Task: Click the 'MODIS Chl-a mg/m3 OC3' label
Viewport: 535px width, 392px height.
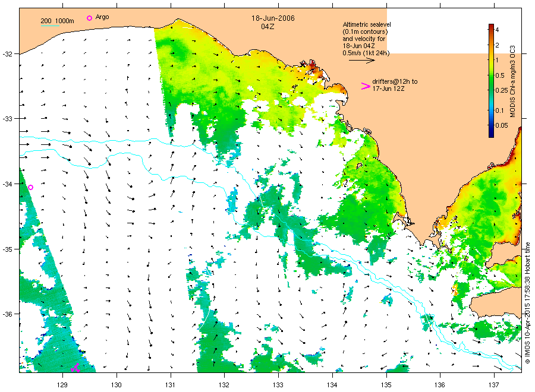Action: (x=513, y=81)
